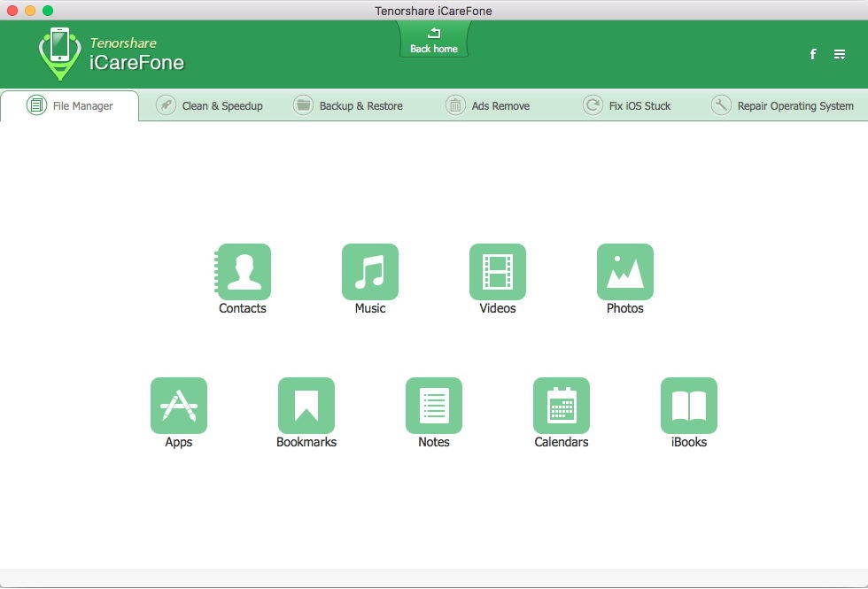Image resolution: width=868 pixels, height=589 pixels.
Task: Select the File Manager tab
Action: point(72,105)
